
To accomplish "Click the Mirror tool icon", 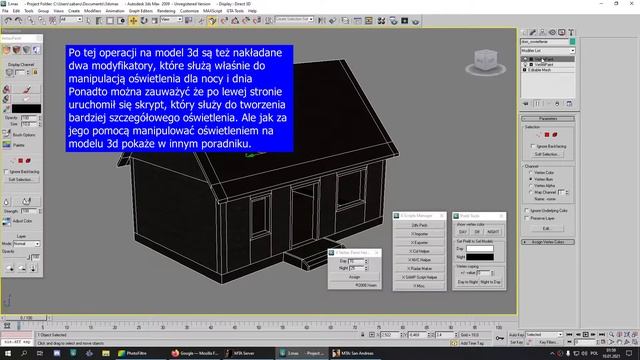I will 322,20.
